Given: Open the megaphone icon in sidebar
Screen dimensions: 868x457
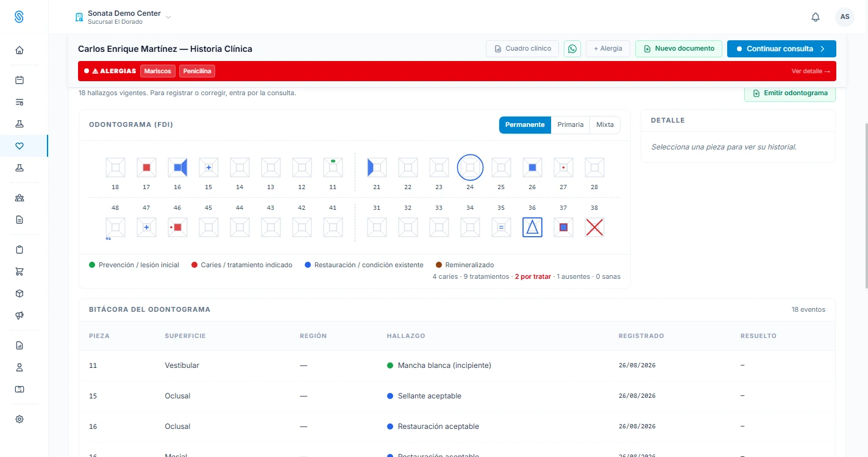Looking at the screenshot, I should (20, 315).
